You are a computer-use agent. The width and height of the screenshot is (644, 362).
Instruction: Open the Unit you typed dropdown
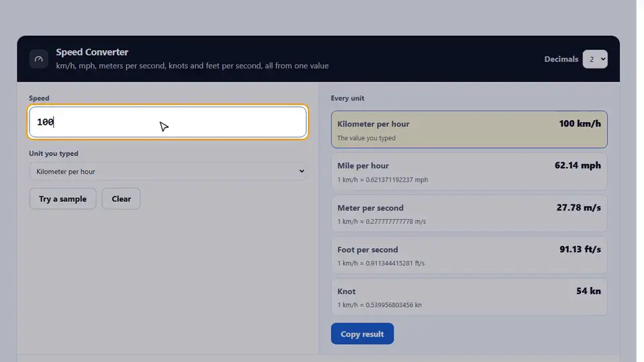tap(168, 171)
